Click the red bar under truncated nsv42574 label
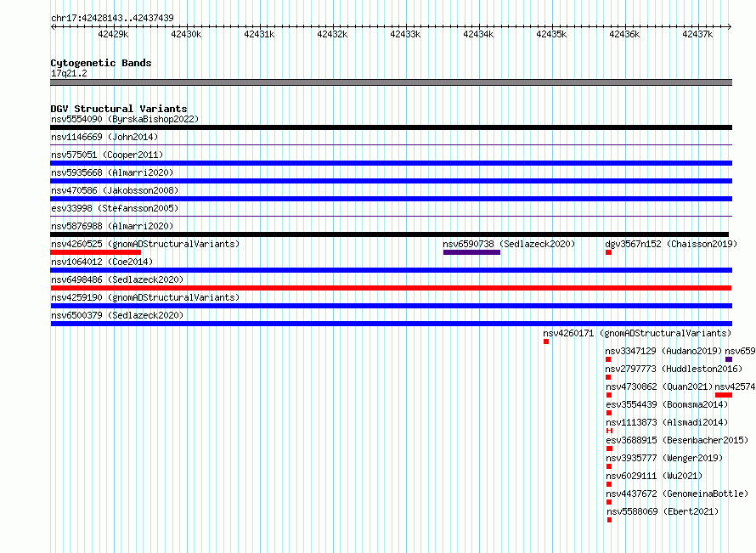 pyautogui.click(x=724, y=395)
